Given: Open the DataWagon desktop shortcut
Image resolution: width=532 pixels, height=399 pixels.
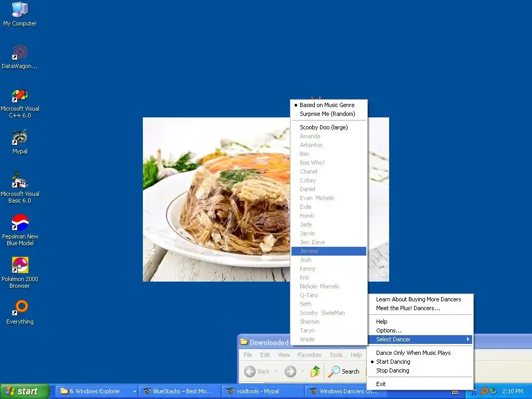Looking at the screenshot, I should pyautogui.click(x=20, y=57).
